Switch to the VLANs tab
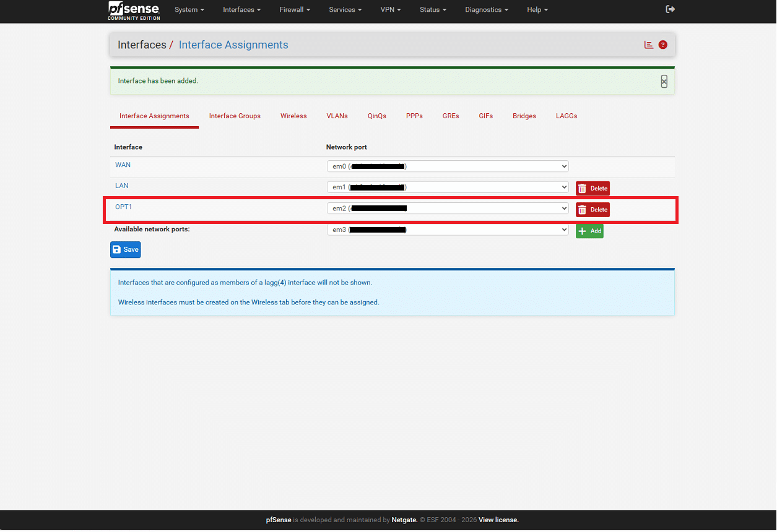Viewport: 777px width, 532px height. coord(337,116)
